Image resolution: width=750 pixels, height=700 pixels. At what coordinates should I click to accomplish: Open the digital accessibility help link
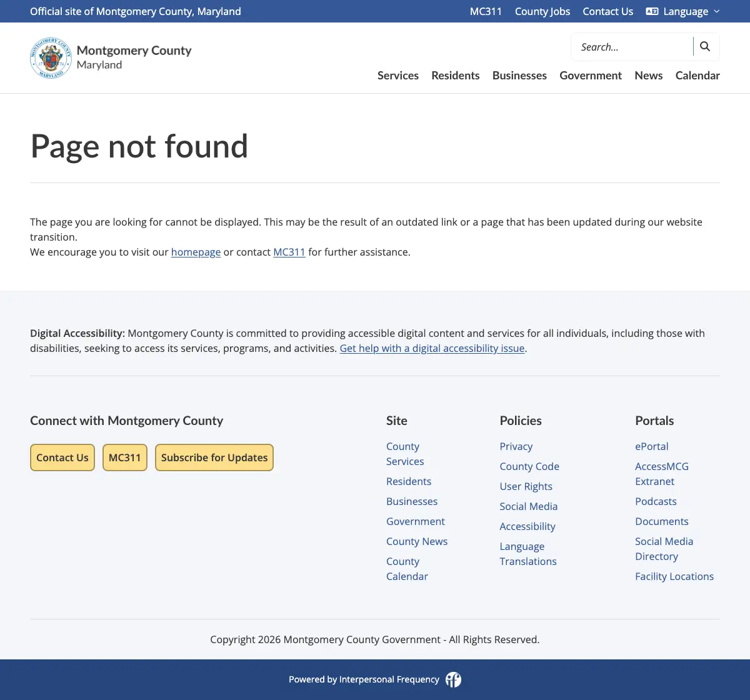pos(432,348)
